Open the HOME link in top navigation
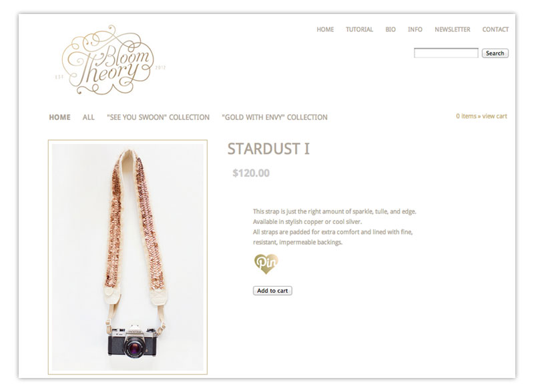Viewport: 534px width, 392px height. coord(325,29)
